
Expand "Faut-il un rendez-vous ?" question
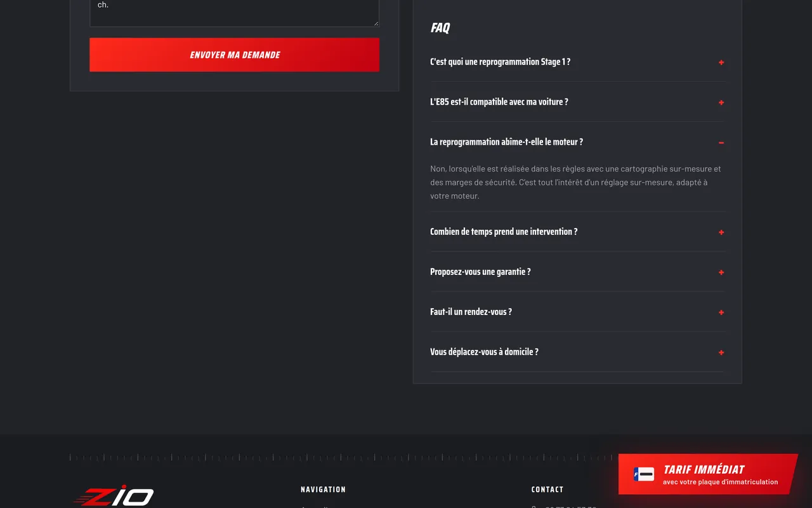coord(577,312)
